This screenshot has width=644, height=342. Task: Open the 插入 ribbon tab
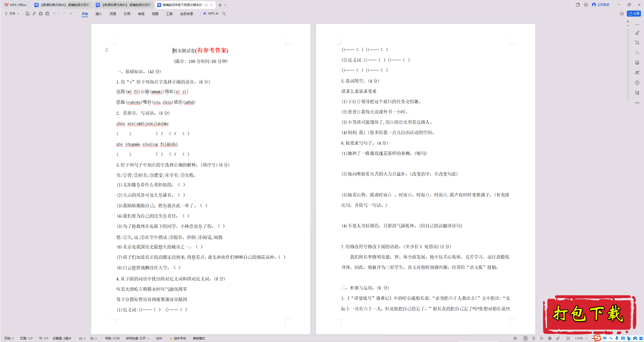pos(99,14)
